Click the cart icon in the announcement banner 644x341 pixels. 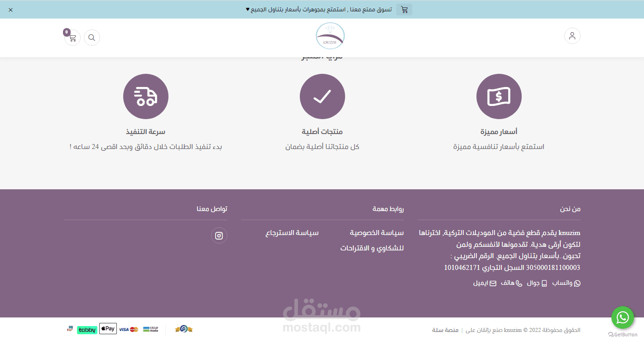(x=404, y=10)
